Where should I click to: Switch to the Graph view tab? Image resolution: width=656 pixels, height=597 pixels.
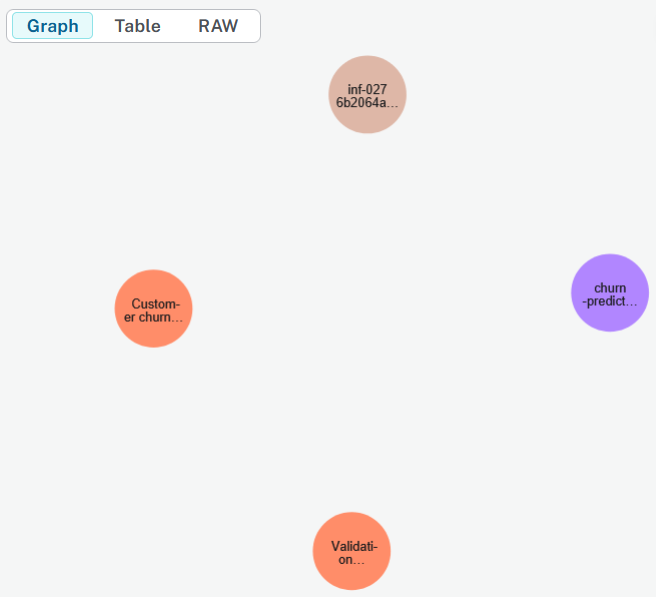coord(52,26)
